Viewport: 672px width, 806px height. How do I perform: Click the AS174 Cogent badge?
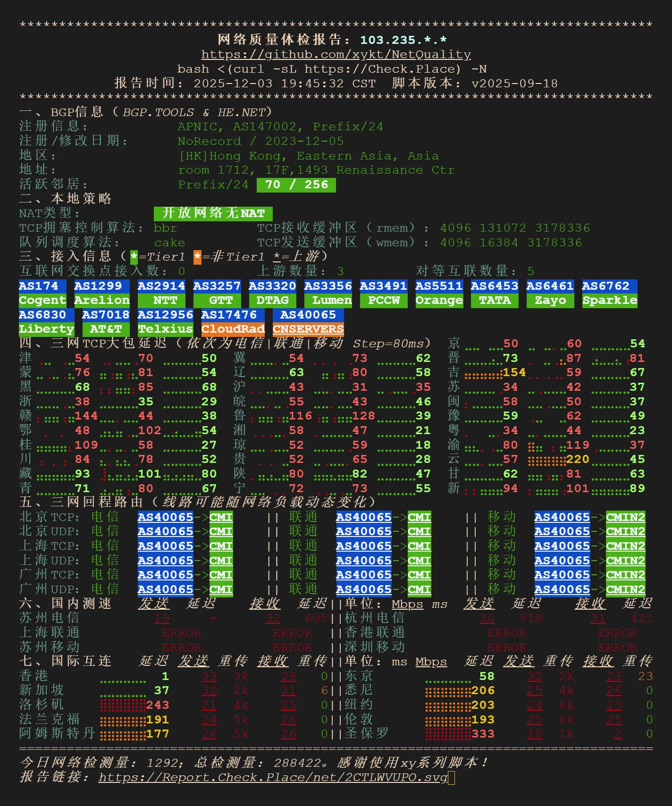[x=42, y=293]
